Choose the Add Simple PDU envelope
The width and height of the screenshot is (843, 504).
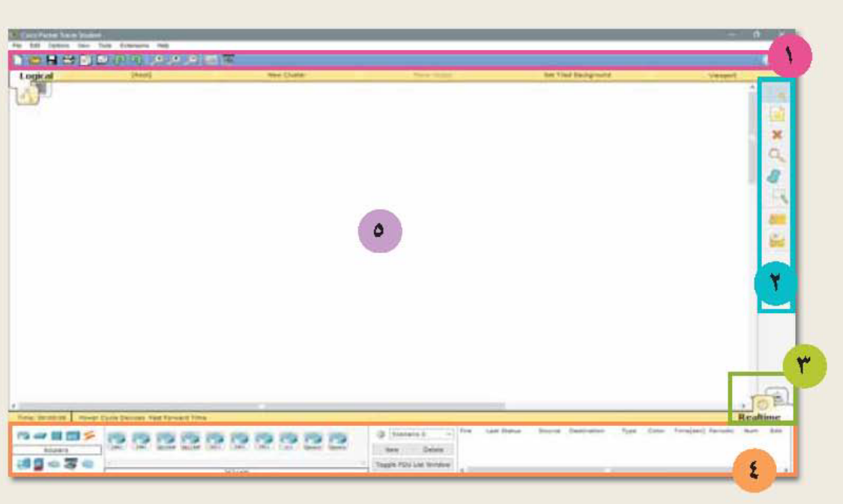[x=777, y=219]
